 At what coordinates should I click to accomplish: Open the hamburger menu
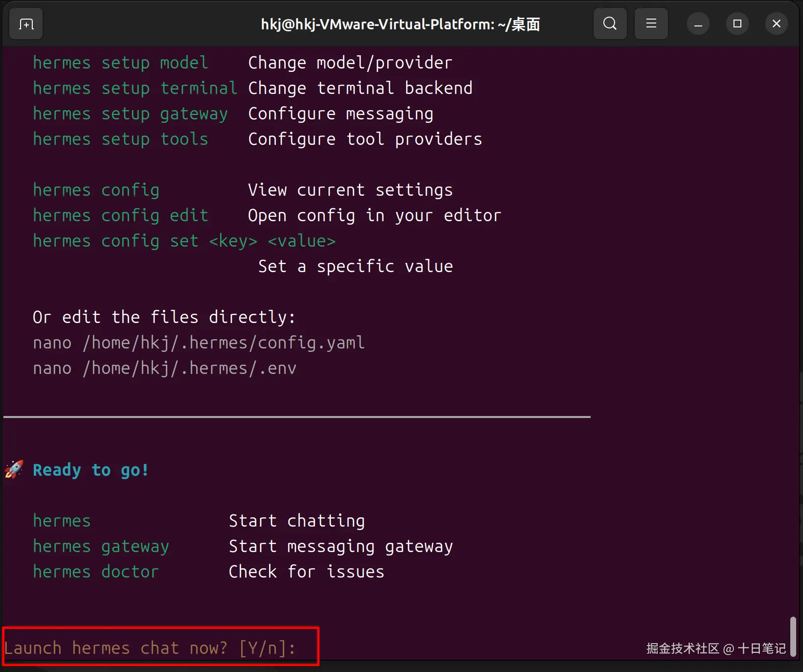click(x=651, y=23)
